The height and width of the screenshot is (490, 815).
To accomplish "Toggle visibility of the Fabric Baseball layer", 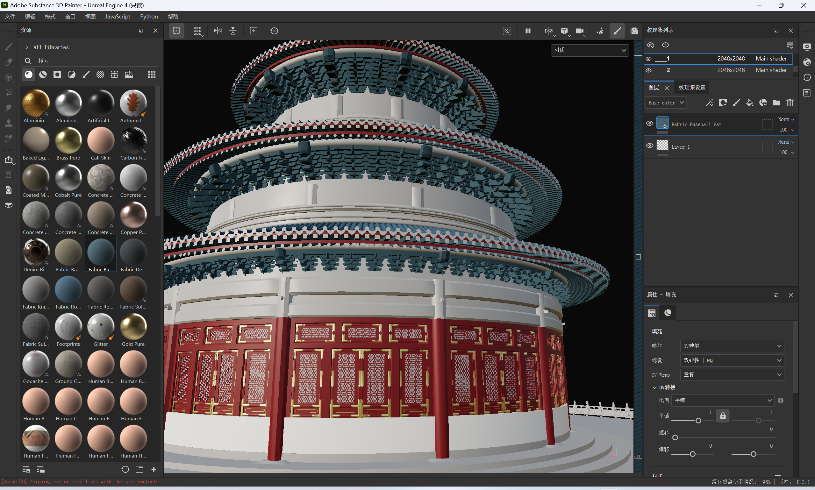I will click(649, 124).
